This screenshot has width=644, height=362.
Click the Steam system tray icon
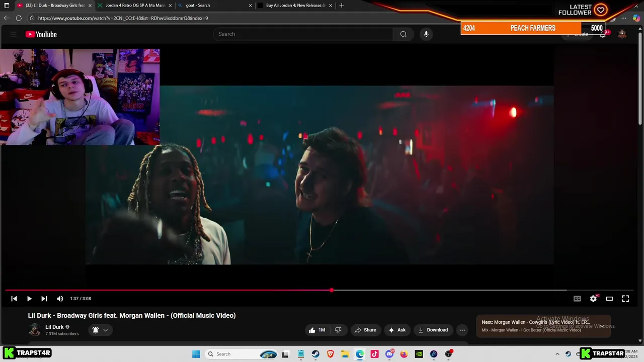point(568,354)
